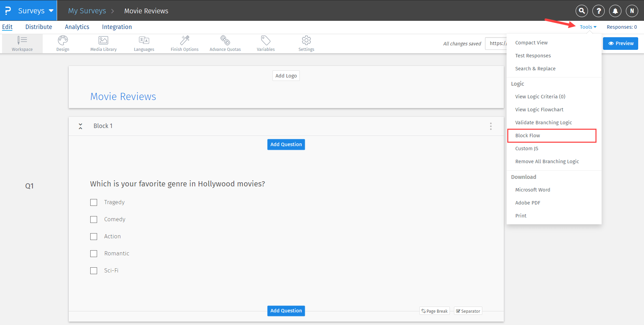644x325 pixels.
Task: Check the Tragedy genre option
Action: (94, 202)
